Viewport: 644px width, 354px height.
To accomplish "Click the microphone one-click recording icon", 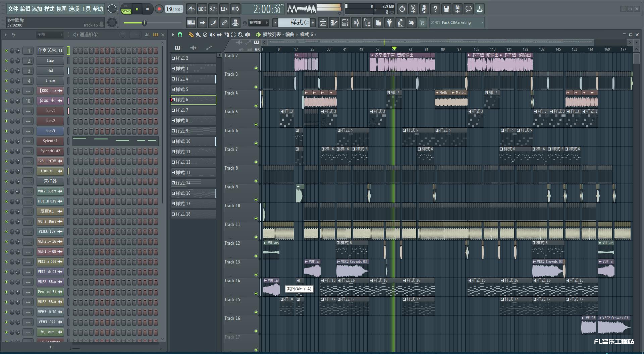I will (424, 9).
